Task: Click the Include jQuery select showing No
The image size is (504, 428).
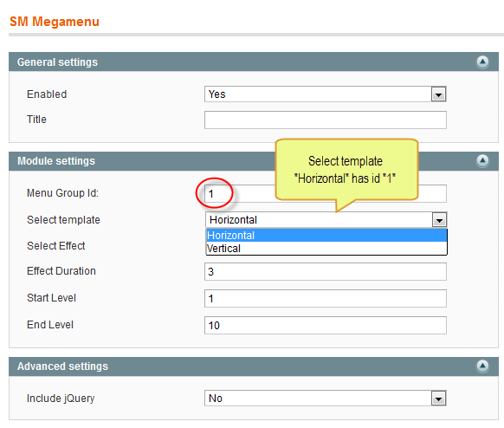Action: 326,399
